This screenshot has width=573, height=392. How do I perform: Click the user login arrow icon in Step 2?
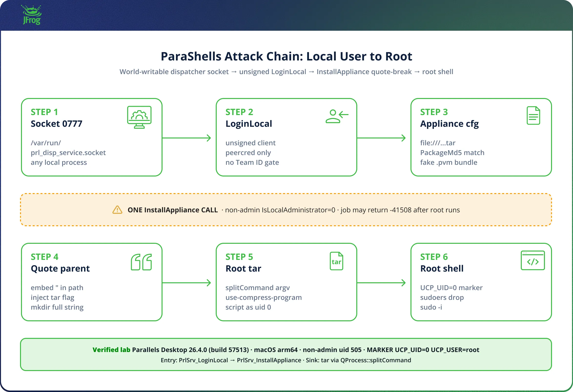[x=337, y=116]
